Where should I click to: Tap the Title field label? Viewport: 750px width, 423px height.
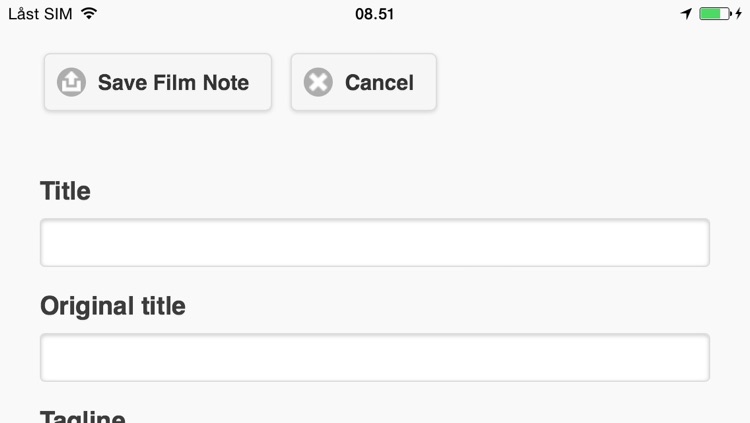(66, 191)
